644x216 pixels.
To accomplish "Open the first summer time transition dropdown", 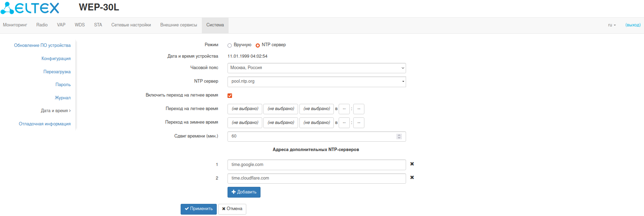I will click(x=245, y=109).
